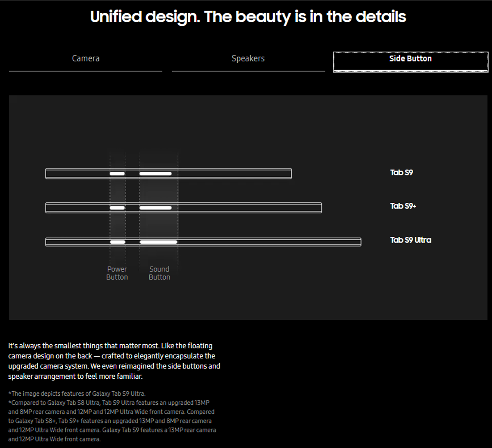492x448 pixels.
Task: Click the Power Button caption
Action: 117,273
